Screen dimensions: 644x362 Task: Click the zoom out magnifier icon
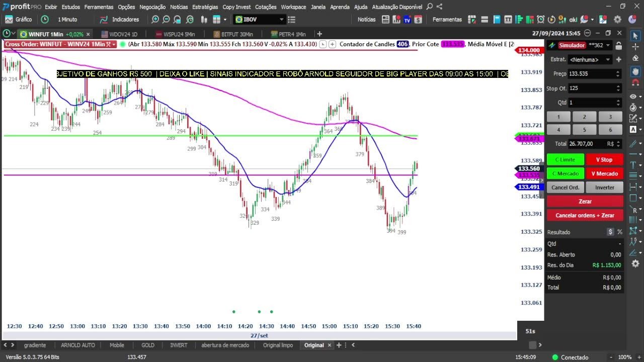pyautogui.click(x=167, y=20)
